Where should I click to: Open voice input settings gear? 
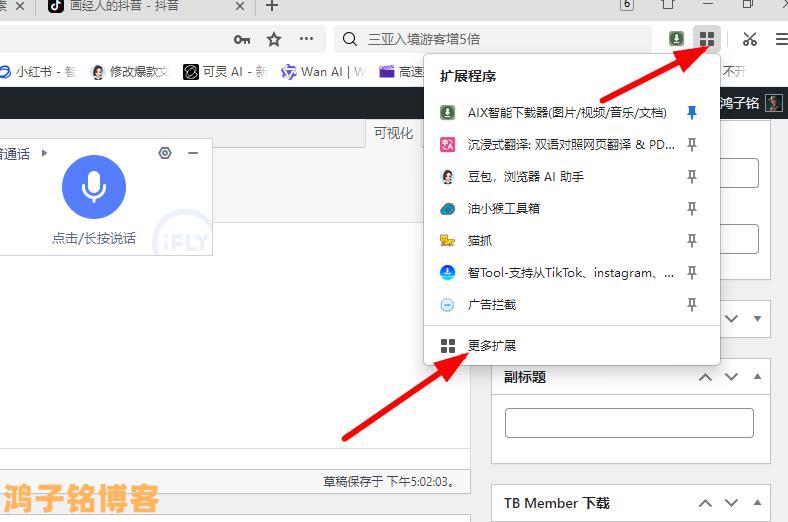(x=165, y=153)
